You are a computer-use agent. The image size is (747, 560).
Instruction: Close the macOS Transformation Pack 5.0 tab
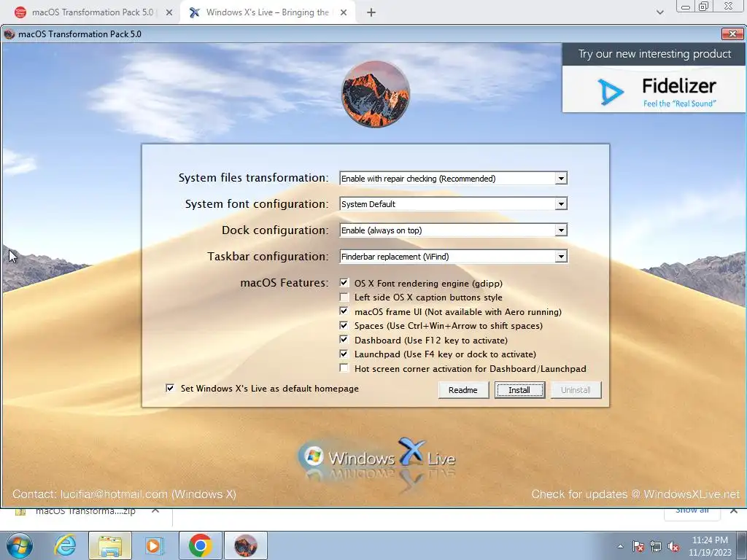(169, 12)
